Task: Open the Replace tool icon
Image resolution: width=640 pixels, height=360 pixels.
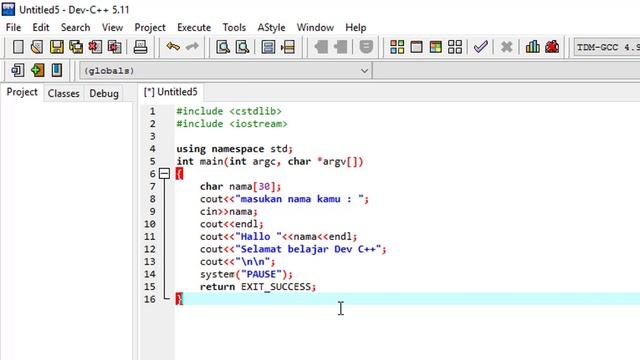Action: tap(242, 47)
